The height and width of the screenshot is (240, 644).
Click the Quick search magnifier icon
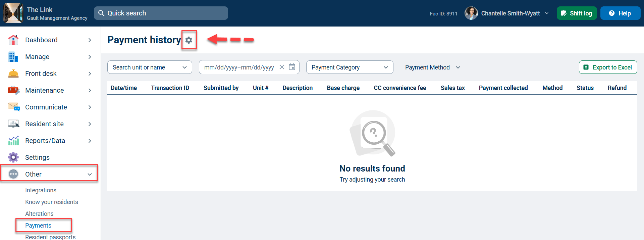[101, 13]
